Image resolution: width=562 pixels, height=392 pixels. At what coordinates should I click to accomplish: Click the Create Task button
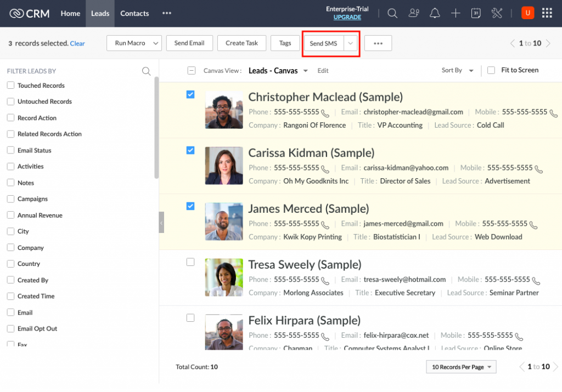click(x=241, y=43)
